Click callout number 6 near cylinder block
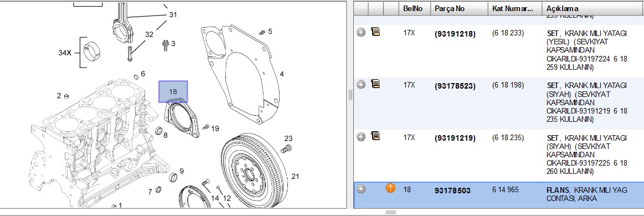 (x=143, y=74)
